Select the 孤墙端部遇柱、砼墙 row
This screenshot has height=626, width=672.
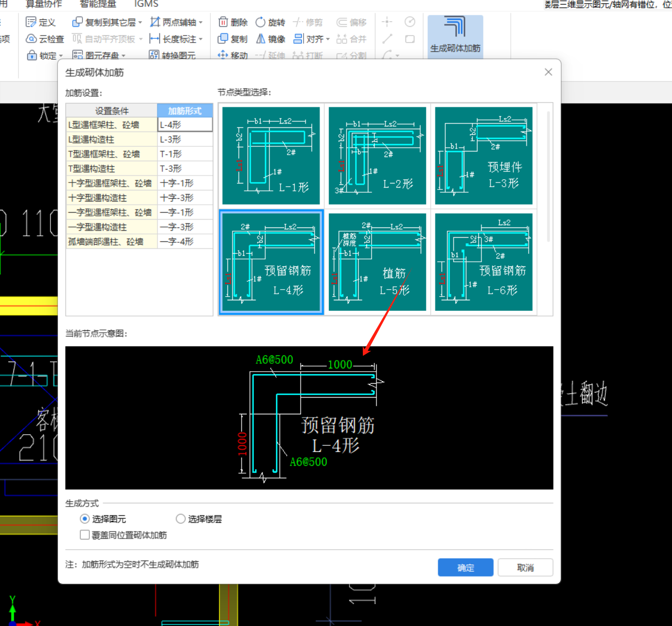pyautogui.click(x=139, y=241)
